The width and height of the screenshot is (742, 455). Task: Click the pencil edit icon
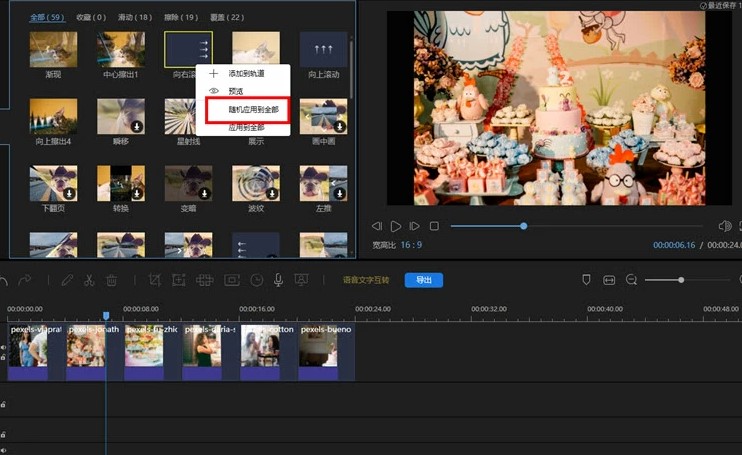pos(65,280)
